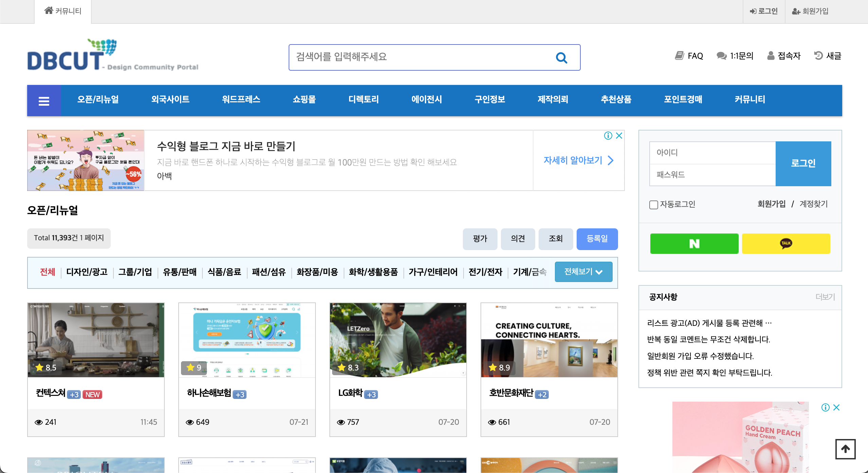
Task: Click the search magnifier icon
Action: (x=561, y=58)
